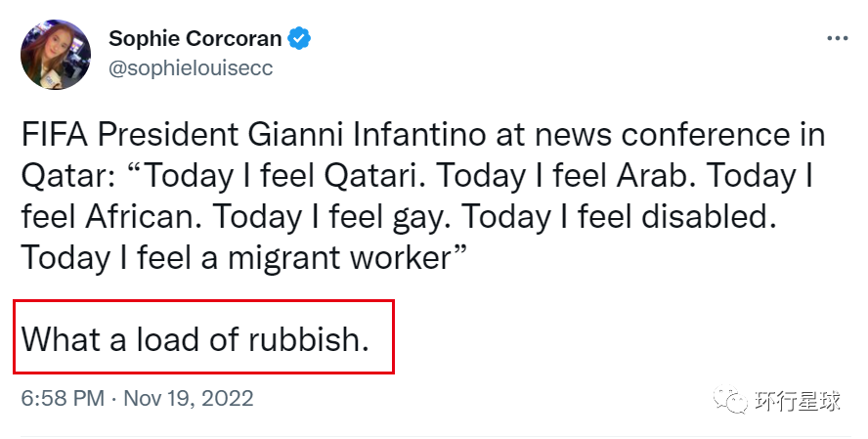
Task: Click the display name Sophie Corcoran
Action: (195, 39)
